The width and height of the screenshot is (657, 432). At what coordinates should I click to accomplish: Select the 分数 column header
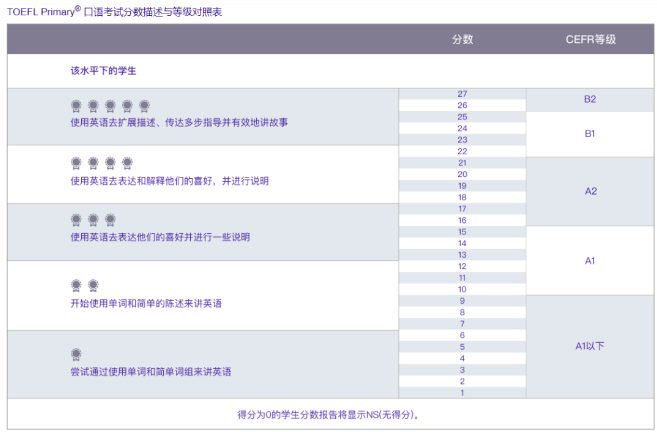click(x=463, y=39)
